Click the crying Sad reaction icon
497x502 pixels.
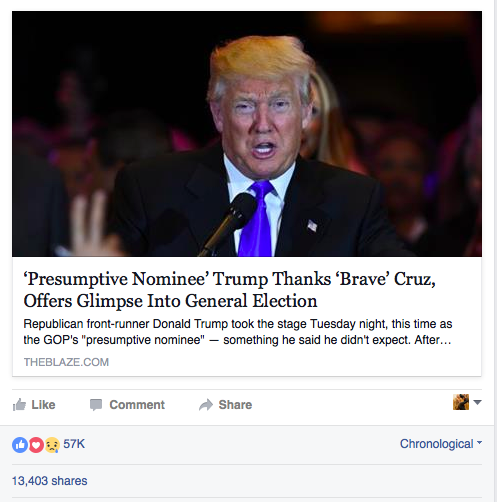click(x=52, y=445)
